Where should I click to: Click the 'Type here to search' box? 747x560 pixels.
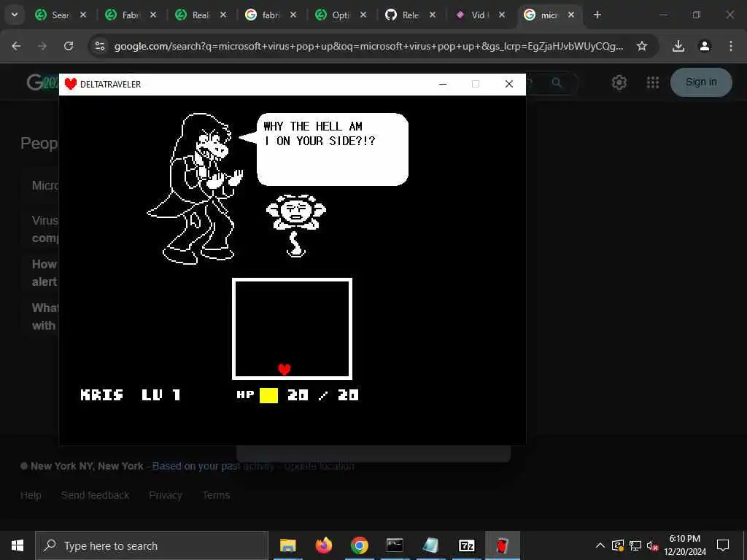[152, 545]
